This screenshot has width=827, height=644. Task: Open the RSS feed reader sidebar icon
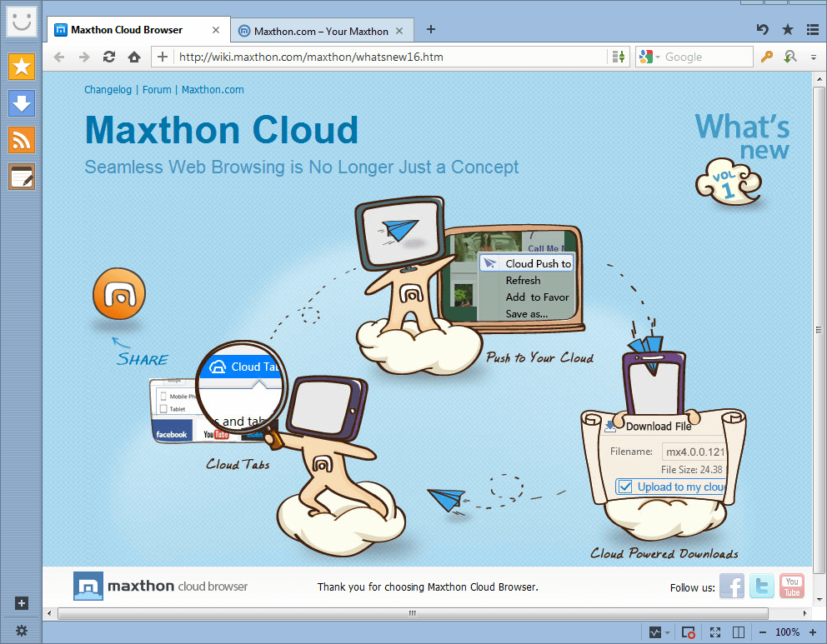click(x=22, y=140)
